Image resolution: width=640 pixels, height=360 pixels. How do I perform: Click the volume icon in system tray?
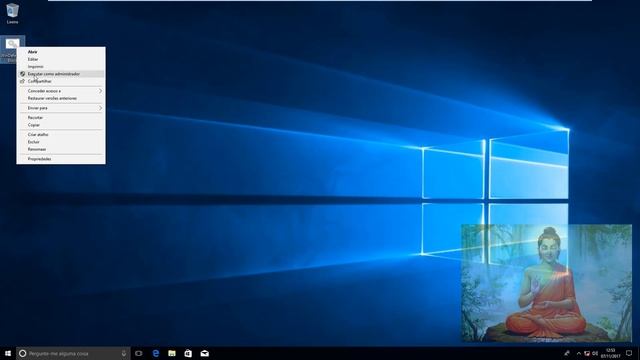click(595, 353)
